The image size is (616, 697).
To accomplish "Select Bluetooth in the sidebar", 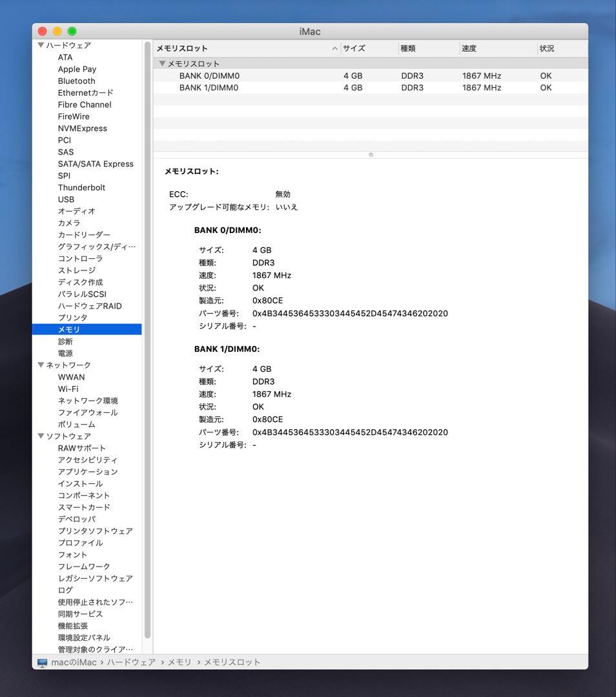I will pyautogui.click(x=76, y=81).
